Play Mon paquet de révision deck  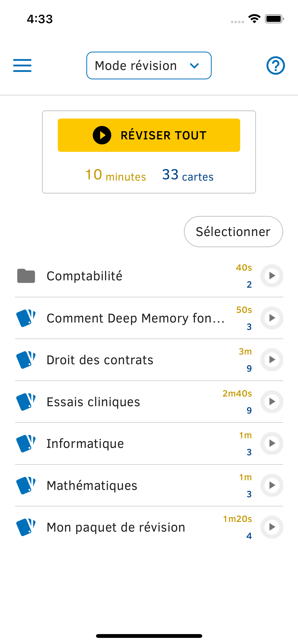(272, 527)
